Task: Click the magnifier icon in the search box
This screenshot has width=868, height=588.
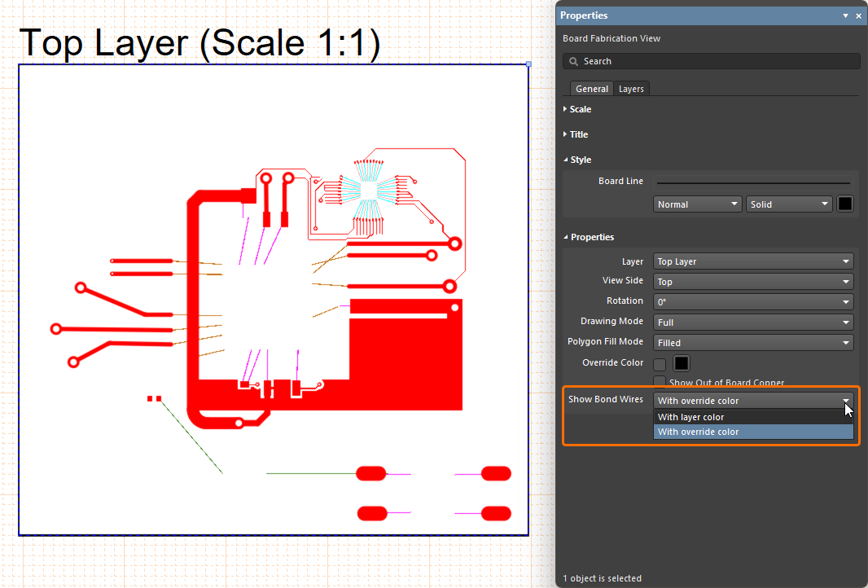Action: click(x=574, y=62)
